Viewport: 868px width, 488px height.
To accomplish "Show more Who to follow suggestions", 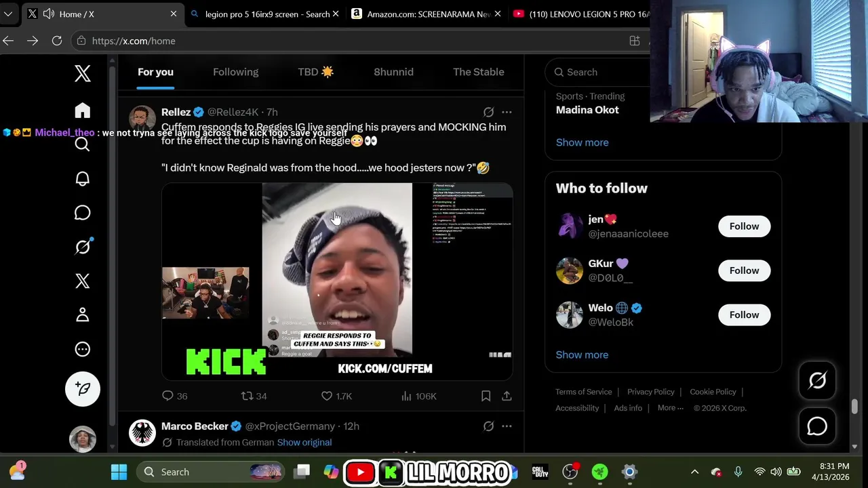I will (x=582, y=354).
